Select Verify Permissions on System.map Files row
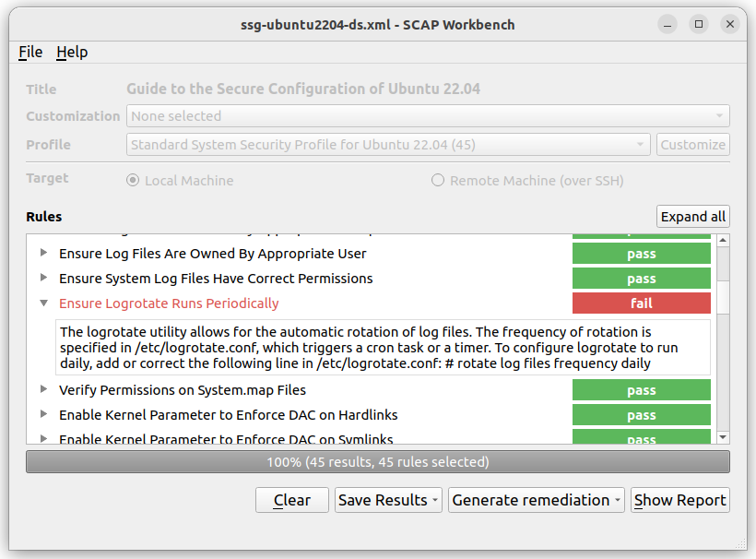 183,390
